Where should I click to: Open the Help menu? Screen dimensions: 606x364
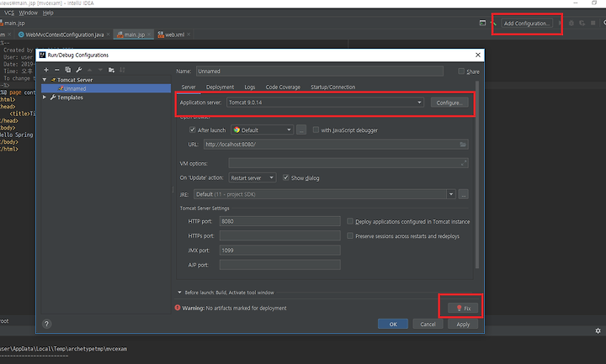tap(48, 13)
